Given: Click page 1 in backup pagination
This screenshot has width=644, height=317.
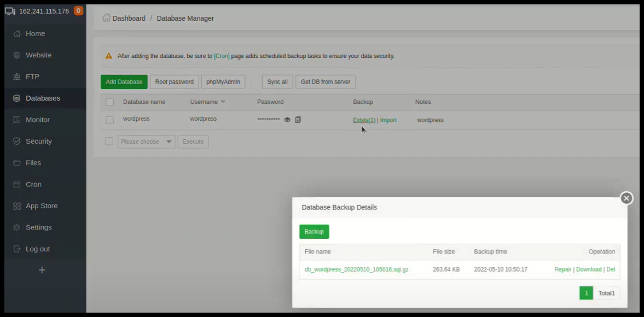Looking at the screenshot, I should tap(586, 293).
